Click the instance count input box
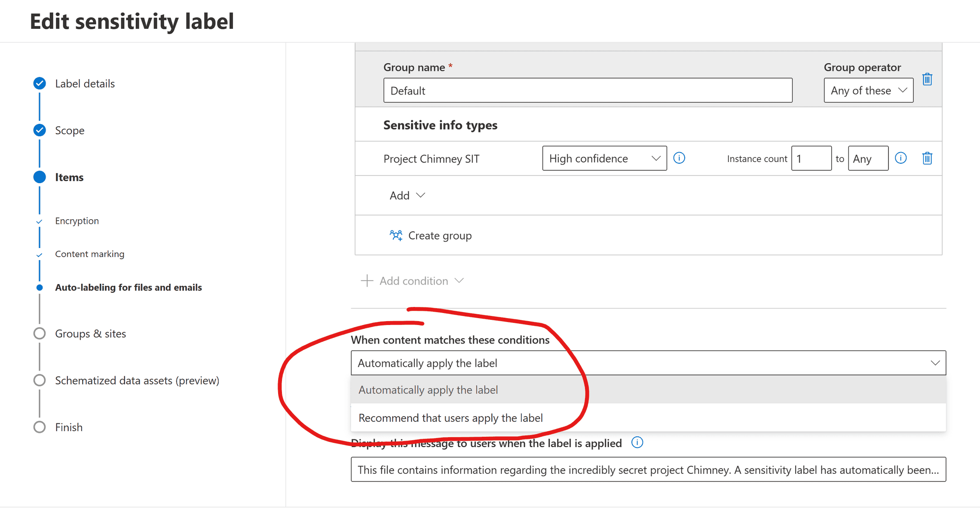Image resolution: width=980 pixels, height=512 pixels. 812,158
